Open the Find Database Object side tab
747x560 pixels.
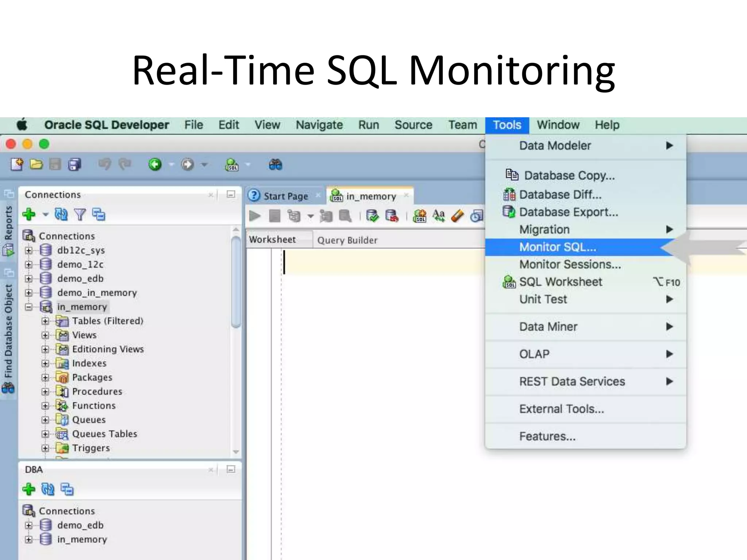pos(8,338)
